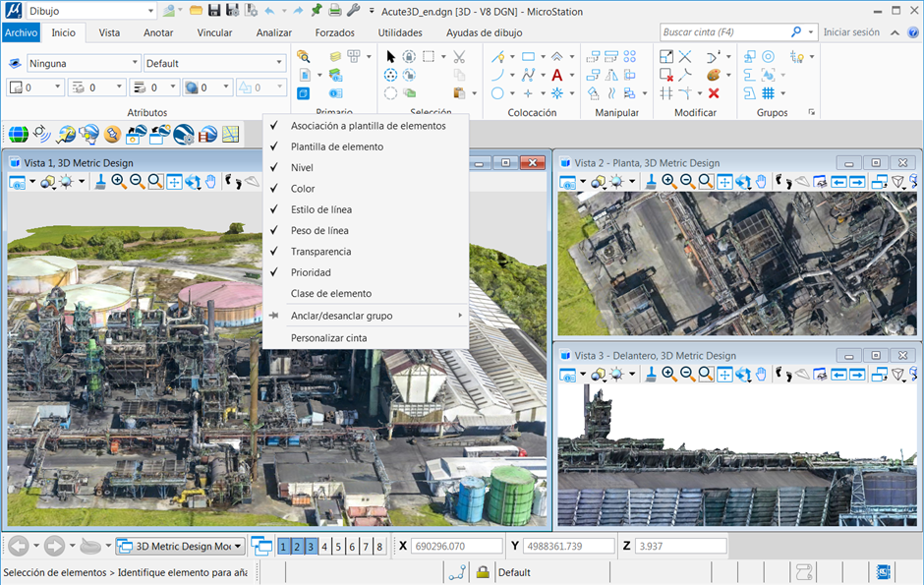Click the printer icon in the quick access toolbar
Screen dimensions: 924x585
click(x=335, y=11)
